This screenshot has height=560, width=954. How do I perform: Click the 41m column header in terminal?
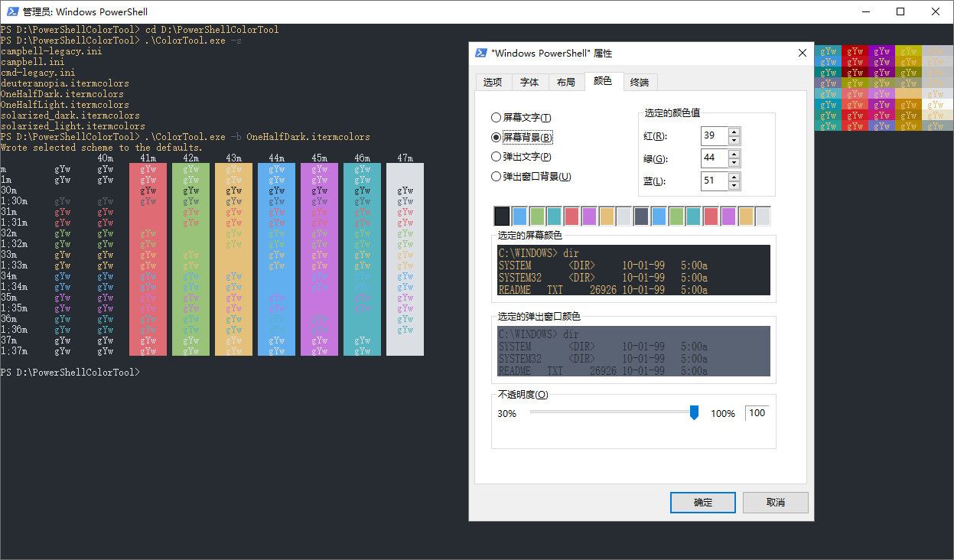click(x=148, y=158)
